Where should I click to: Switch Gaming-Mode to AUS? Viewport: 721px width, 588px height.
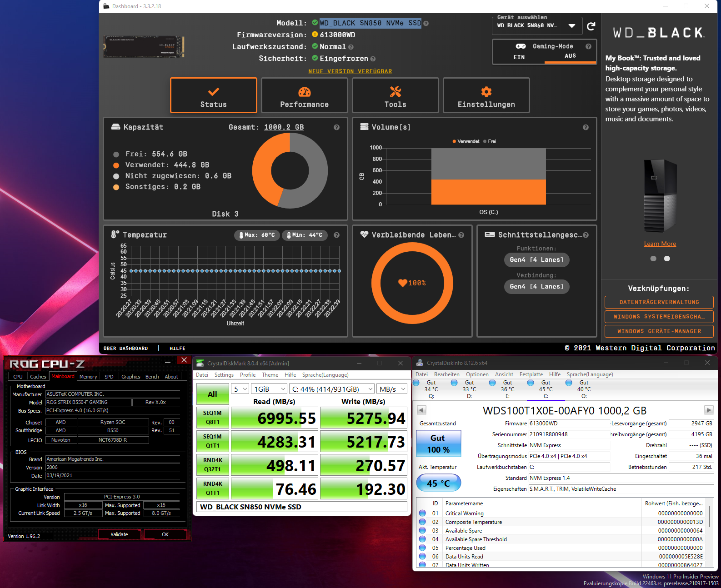click(570, 56)
